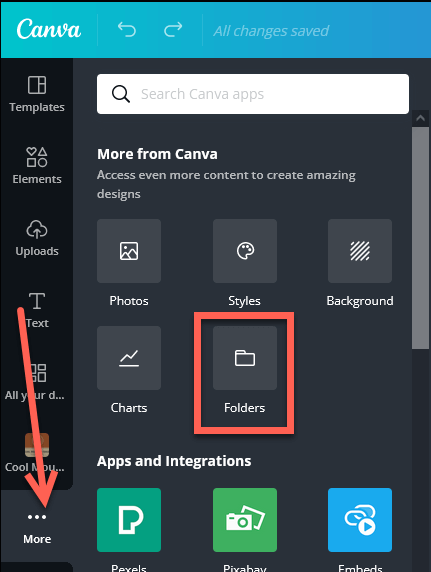Click the Photos label
431x572 pixels.
(129, 301)
